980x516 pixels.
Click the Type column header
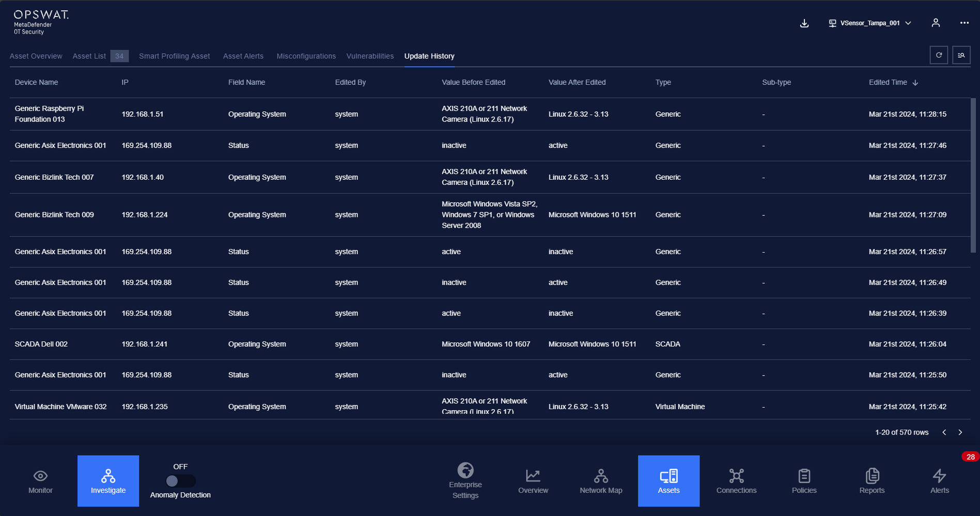click(x=663, y=82)
